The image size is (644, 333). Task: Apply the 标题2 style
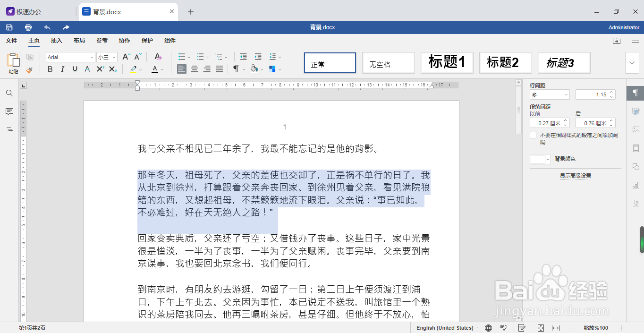point(505,63)
